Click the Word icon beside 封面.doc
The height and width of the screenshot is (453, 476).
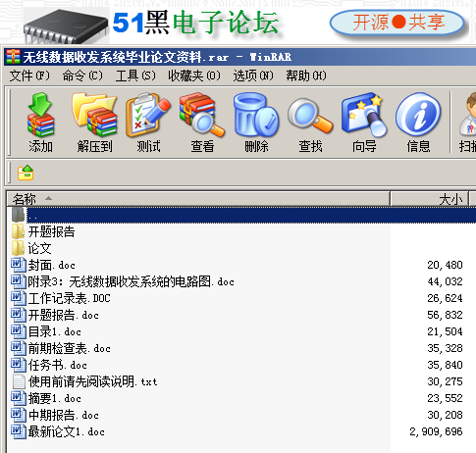[19, 265]
